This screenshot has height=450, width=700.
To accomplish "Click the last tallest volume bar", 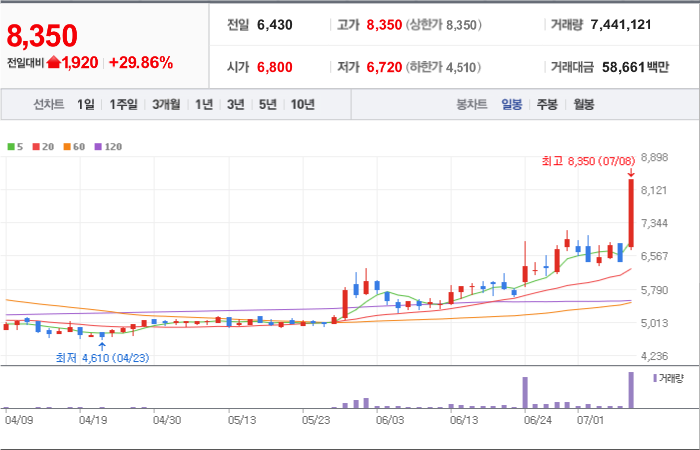I will [631, 390].
